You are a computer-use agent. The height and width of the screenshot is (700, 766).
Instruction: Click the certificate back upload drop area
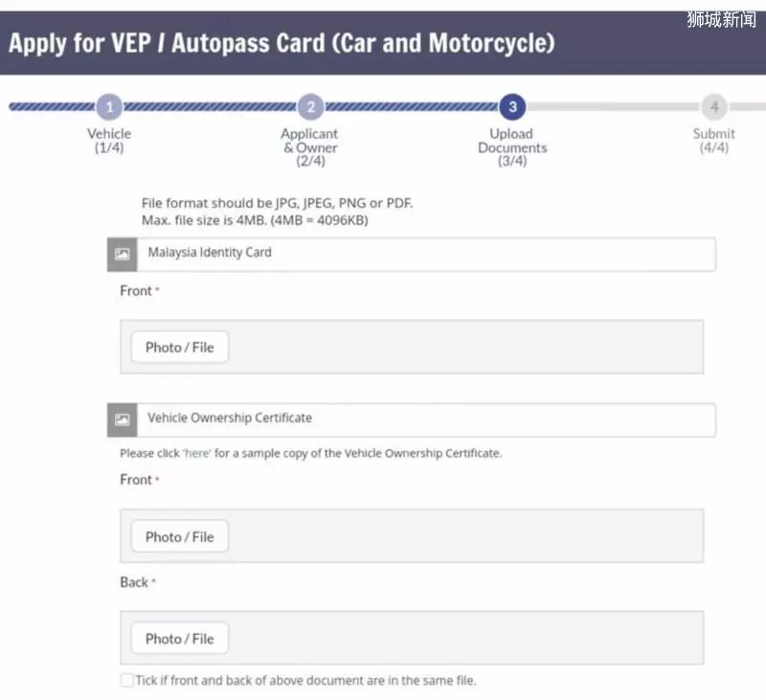pyautogui.click(x=412, y=638)
